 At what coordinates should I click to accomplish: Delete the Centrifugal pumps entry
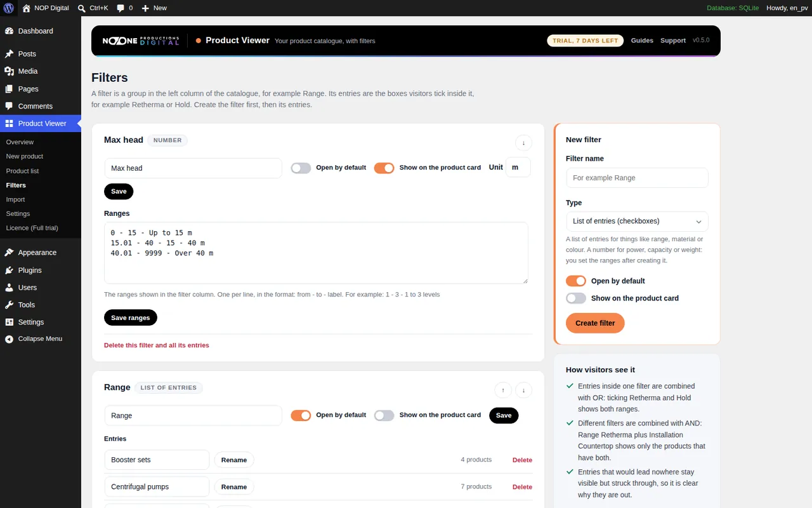[x=522, y=487]
